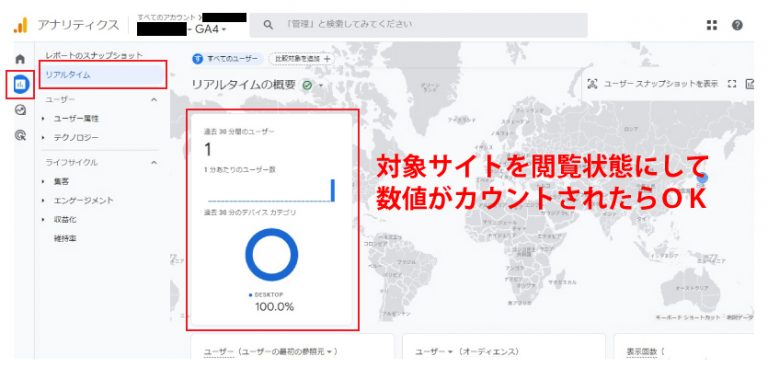Click the fullscreen icon near user snapshot

[732, 84]
